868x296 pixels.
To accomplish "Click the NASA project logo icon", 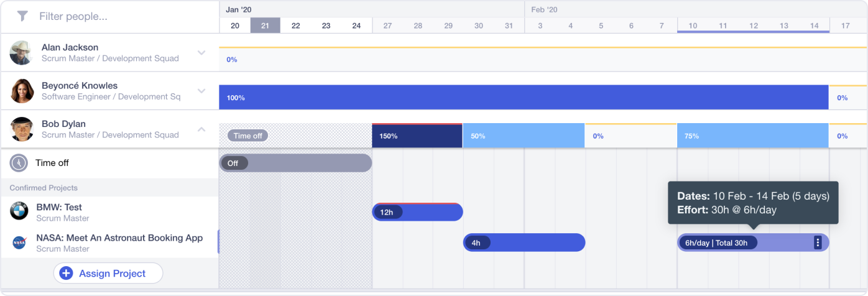I will coord(19,243).
